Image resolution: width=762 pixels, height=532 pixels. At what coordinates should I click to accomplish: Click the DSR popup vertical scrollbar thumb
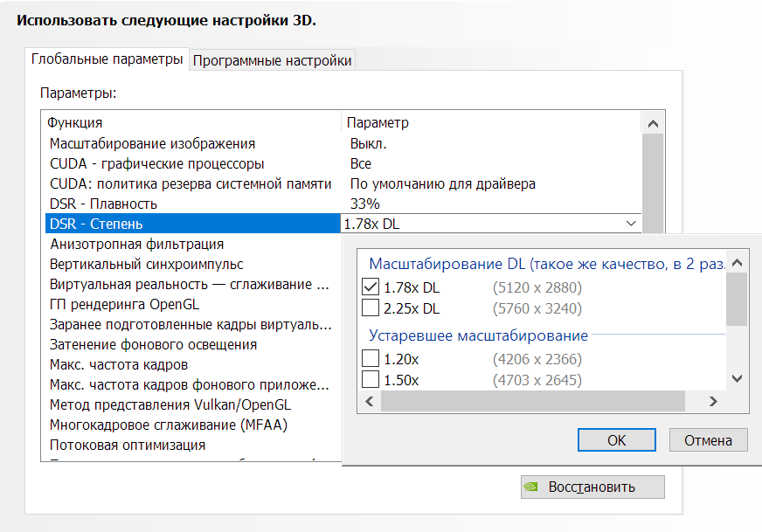point(737,299)
